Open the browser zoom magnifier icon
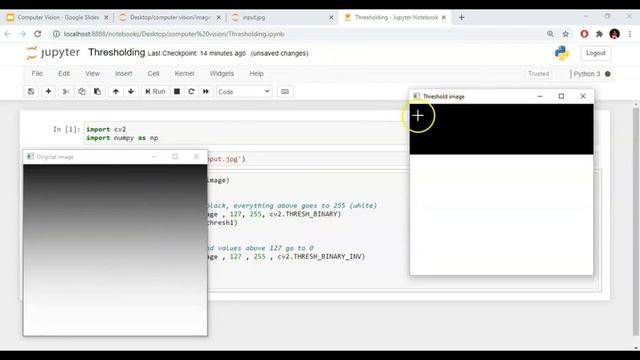 point(550,34)
